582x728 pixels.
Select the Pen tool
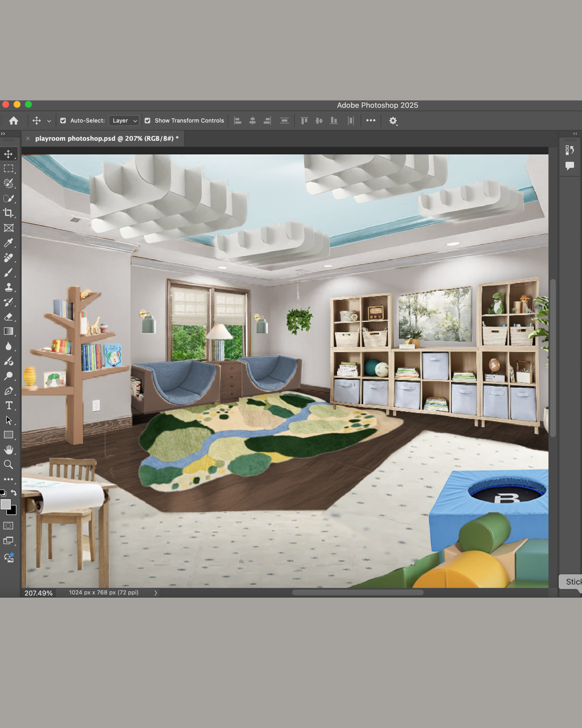click(x=8, y=391)
